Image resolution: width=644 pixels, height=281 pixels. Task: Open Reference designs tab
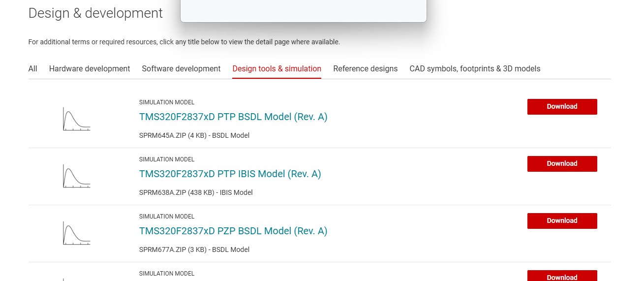tap(366, 69)
